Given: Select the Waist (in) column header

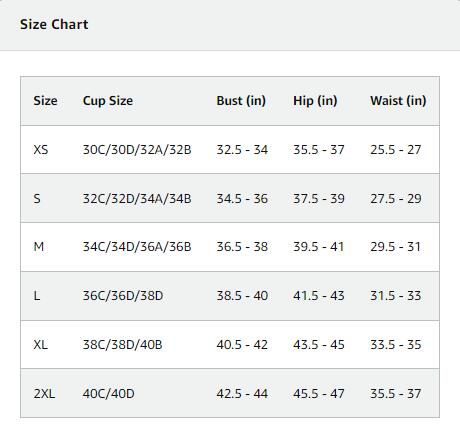Looking at the screenshot, I should [x=398, y=101].
